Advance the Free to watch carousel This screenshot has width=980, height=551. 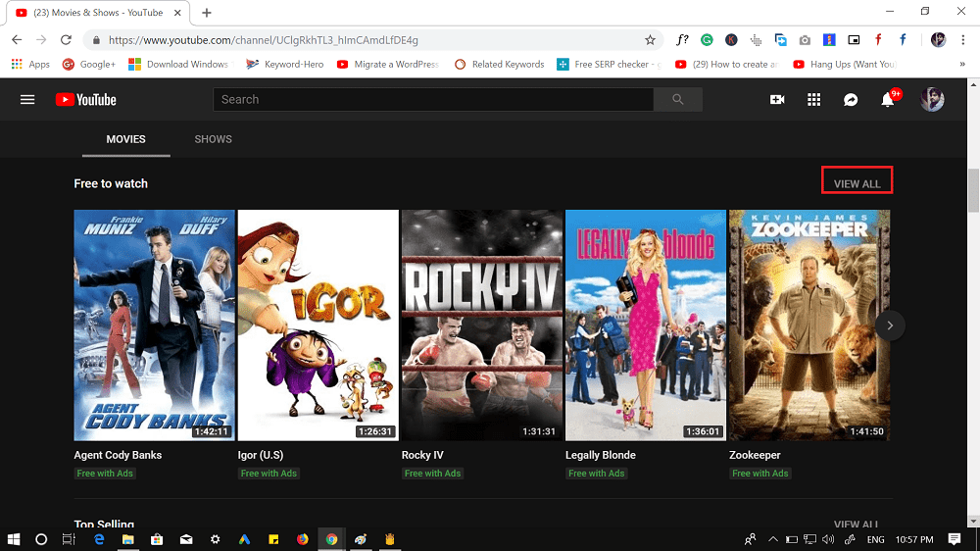pos(890,326)
